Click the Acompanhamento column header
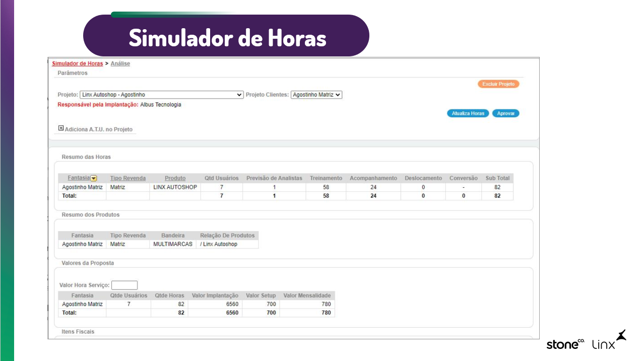The width and height of the screenshot is (644, 361). pos(373,178)
